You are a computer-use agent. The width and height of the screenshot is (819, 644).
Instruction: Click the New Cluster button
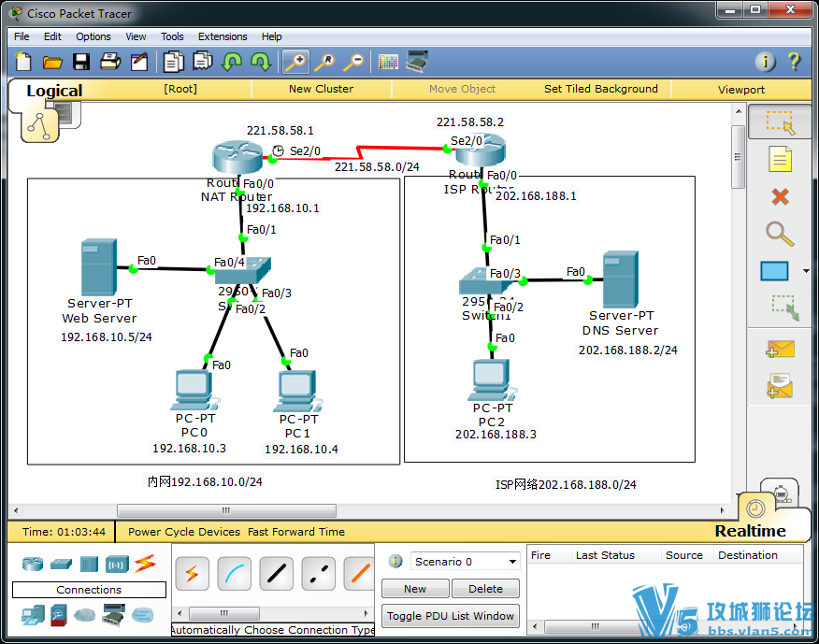[x=321, y=89]
